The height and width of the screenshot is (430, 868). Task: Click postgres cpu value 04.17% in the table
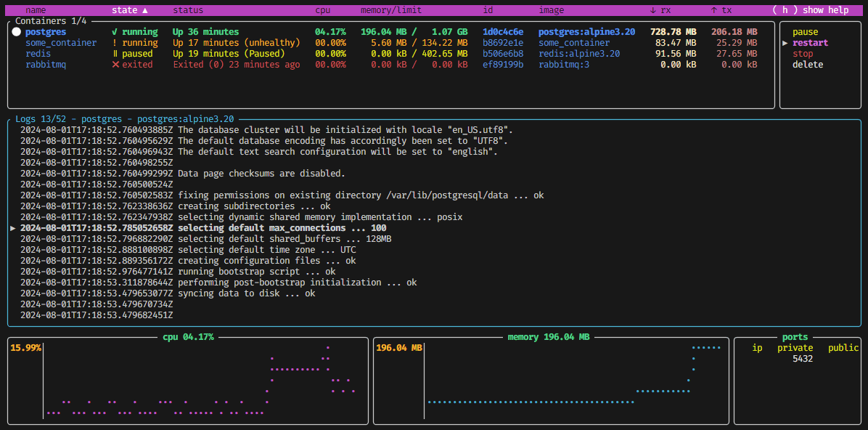[x=330, y=32]
